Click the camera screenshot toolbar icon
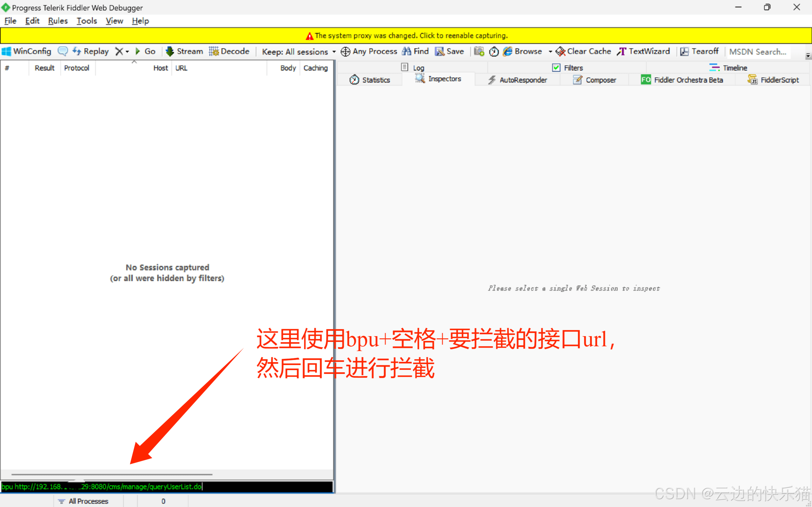 [x=479, y=51]
